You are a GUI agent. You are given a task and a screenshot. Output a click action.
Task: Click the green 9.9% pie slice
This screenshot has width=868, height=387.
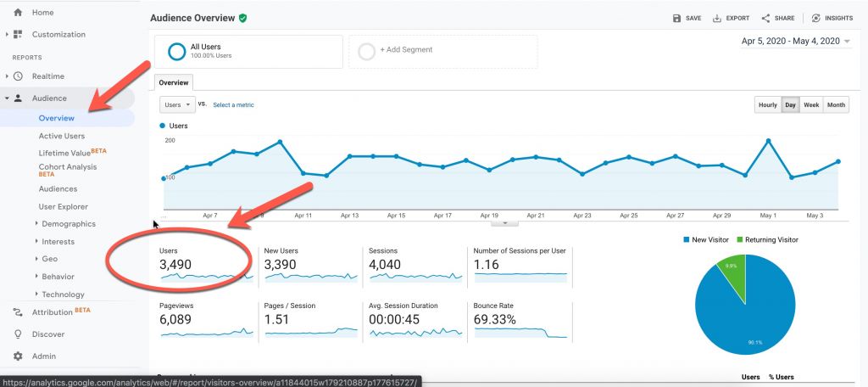733,272
